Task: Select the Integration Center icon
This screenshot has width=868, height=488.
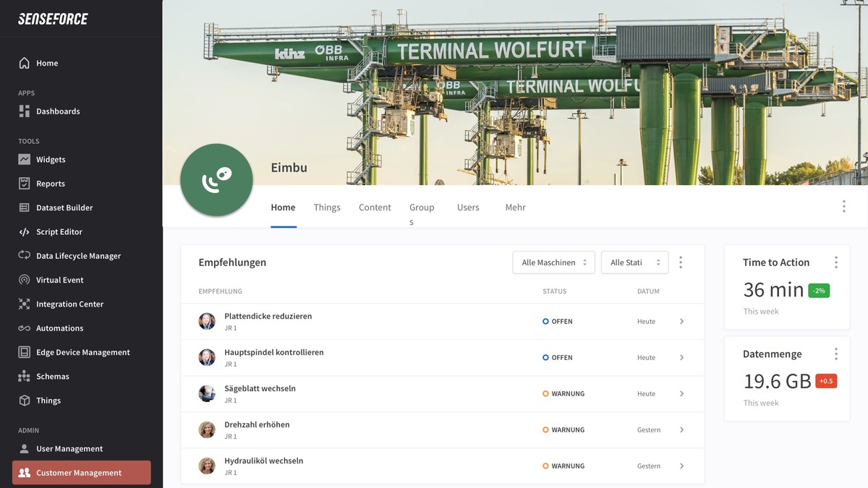Action: (24, 304)
